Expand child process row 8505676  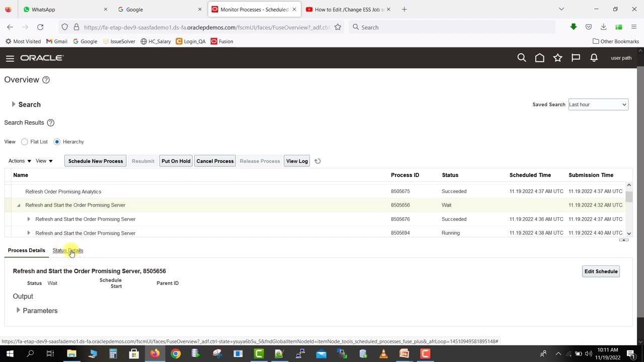tap(29, 219)
